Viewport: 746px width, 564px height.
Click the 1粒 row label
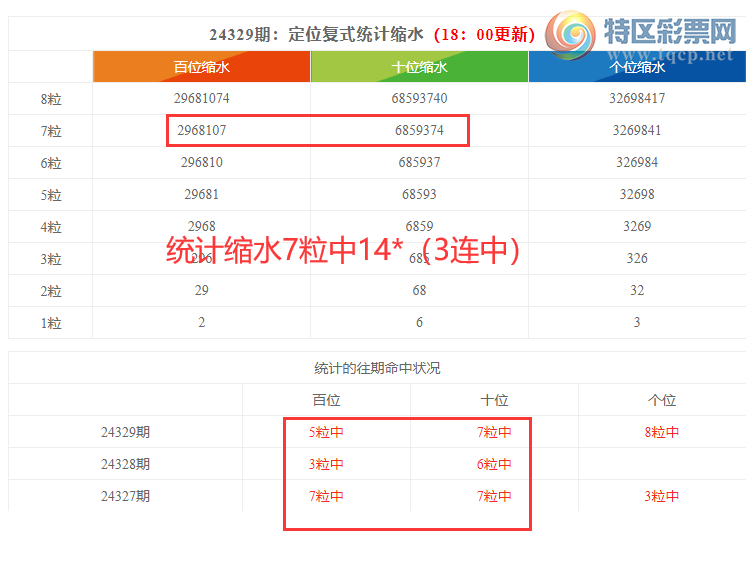(50, 323)
